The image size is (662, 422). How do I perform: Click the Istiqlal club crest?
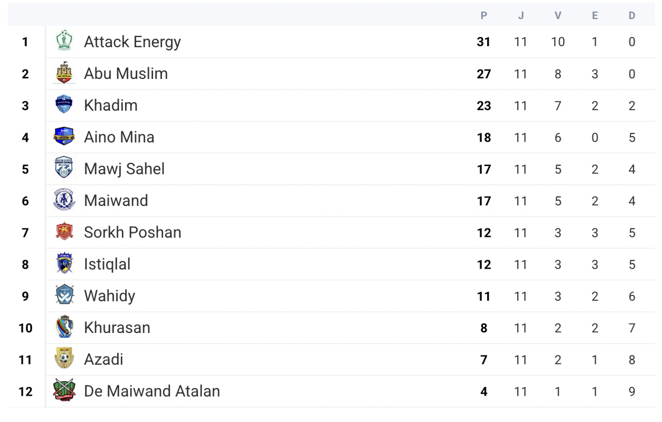(64, 264)
